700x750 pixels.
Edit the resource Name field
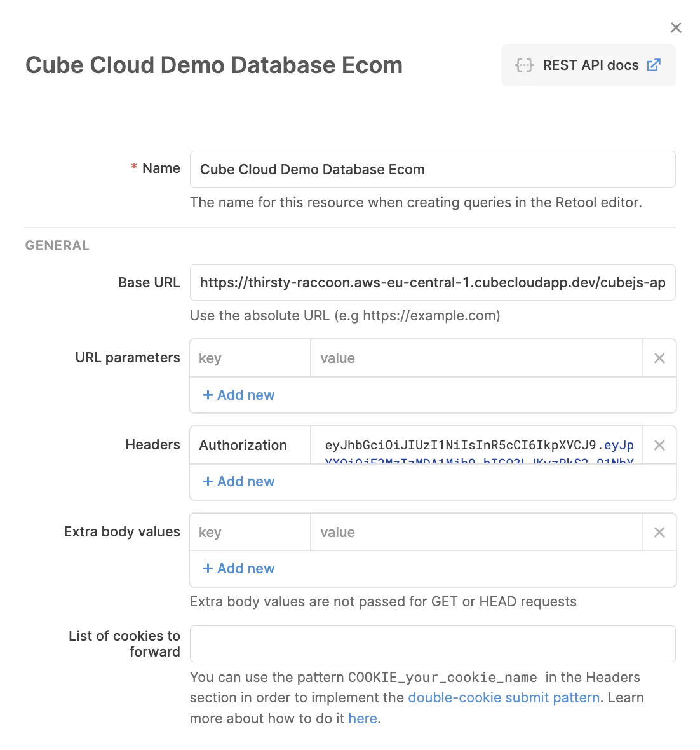tap(432, 170)
